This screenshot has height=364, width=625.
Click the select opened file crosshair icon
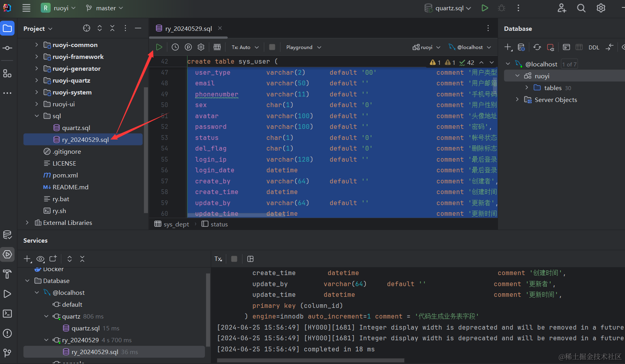coord(87,28)
